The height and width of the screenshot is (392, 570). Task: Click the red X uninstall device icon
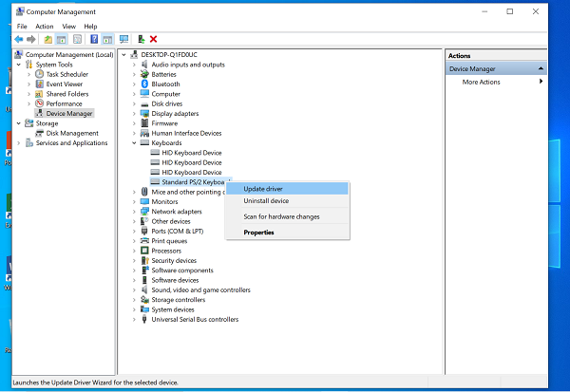(x=154, y=39)
